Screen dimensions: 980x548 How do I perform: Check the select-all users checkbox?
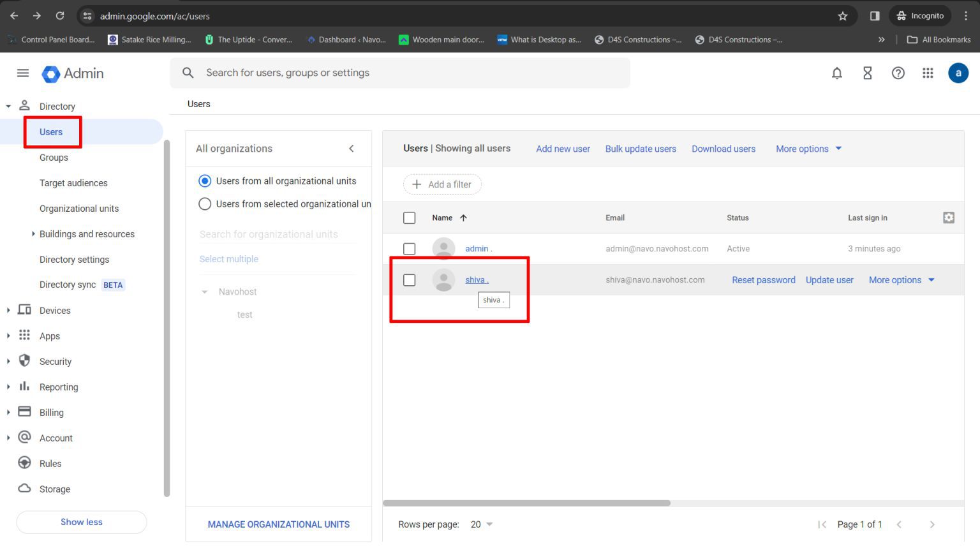(x=409, y=218)
